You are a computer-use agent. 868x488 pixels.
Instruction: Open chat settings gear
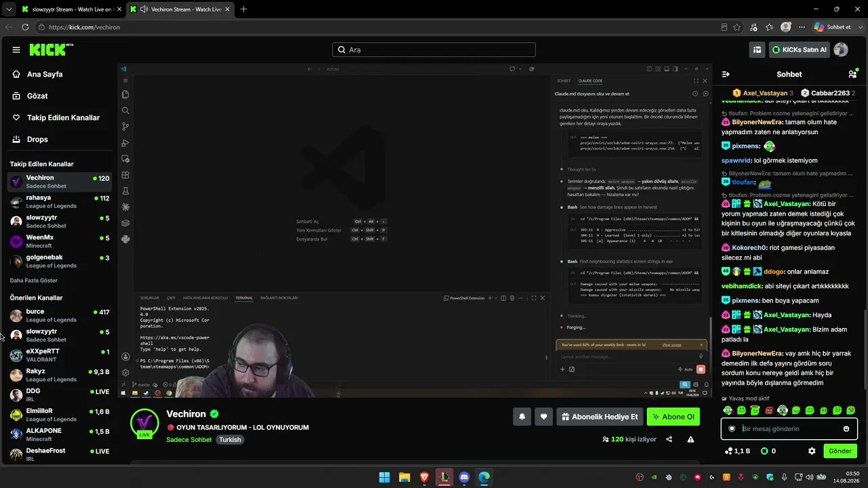812,451
